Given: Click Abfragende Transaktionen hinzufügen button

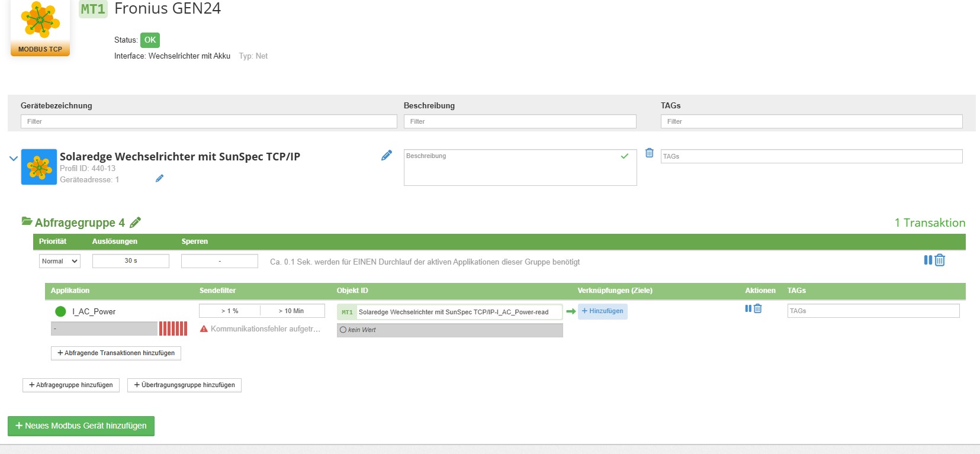Looking at the screenshot, I should [116, 353].
